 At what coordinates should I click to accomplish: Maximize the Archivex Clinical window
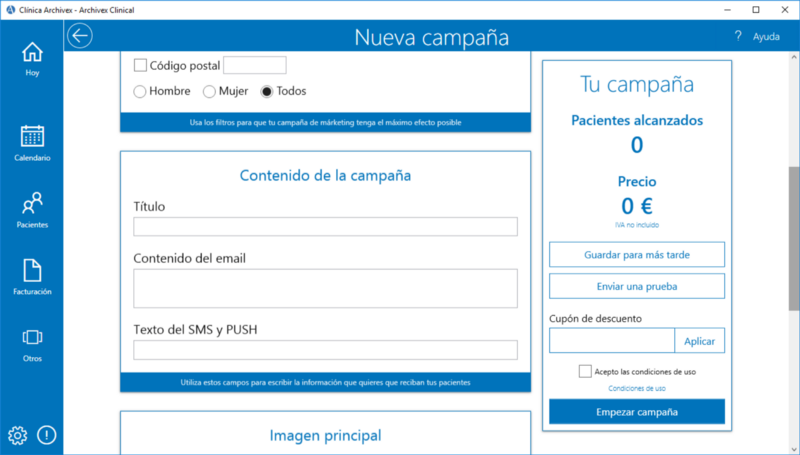click(756, 10)
